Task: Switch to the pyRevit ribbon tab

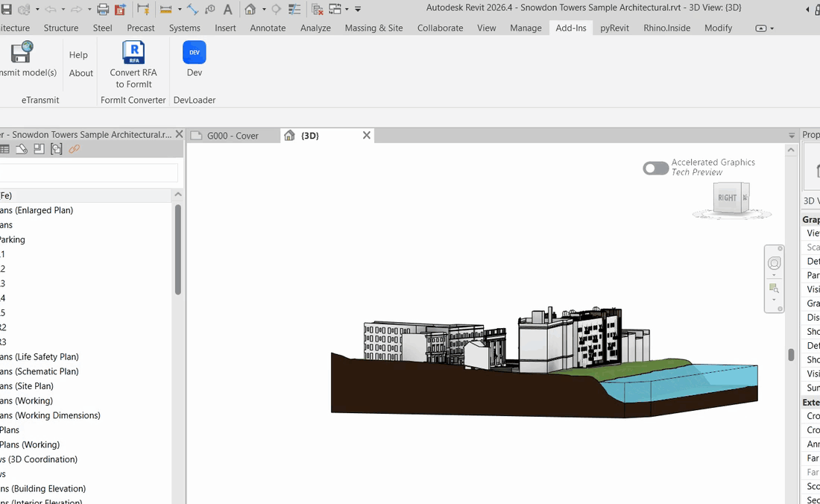Action: (x=614, y=28)
